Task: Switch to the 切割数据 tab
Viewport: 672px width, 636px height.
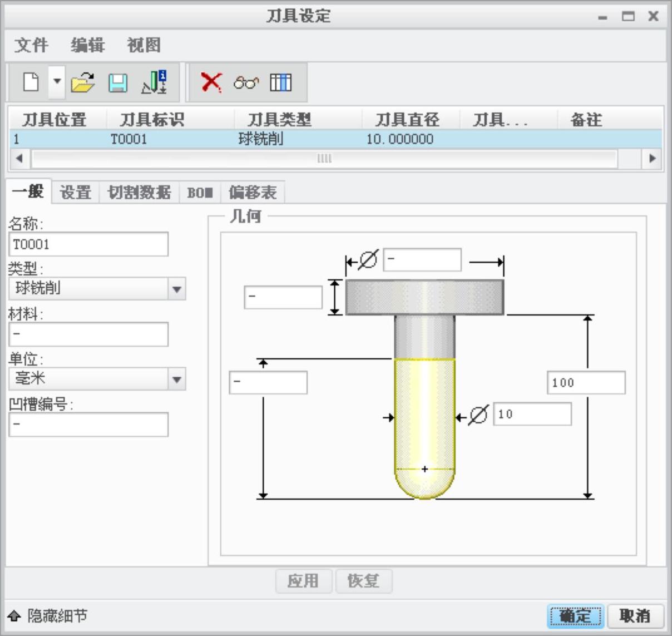Action: pyautogui.click(x=139, y=193)
